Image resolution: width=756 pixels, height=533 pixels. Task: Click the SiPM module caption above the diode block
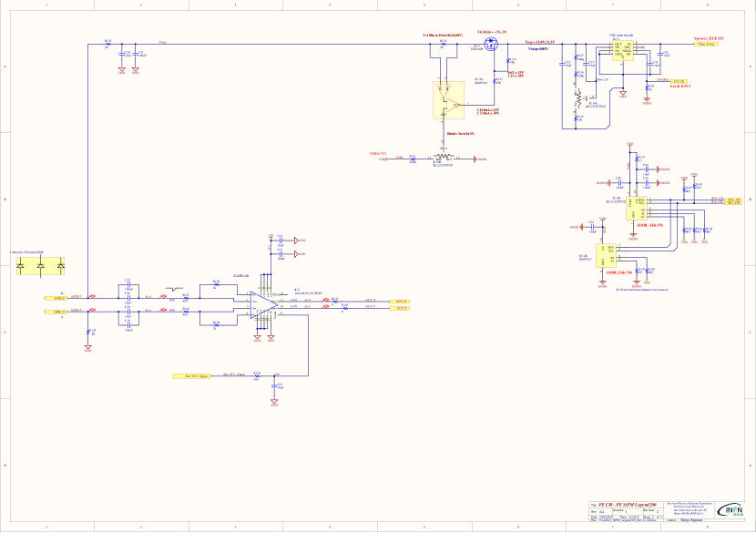click(27, 252)
